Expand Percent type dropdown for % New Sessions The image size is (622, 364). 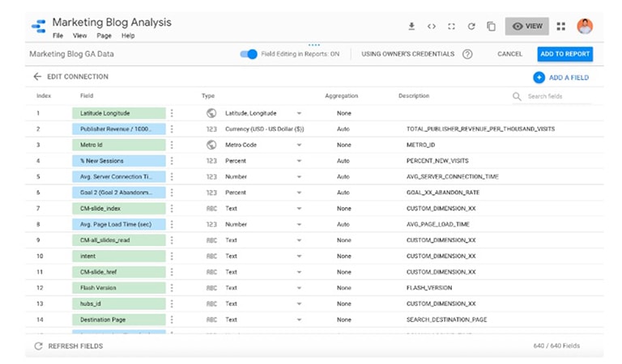click(x=299, y=161)
